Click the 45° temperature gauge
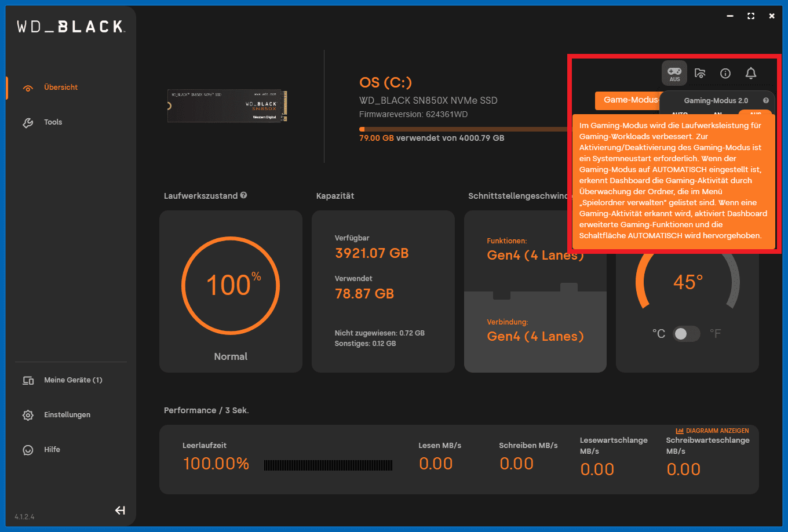788x532 pixels. [687, 282]
